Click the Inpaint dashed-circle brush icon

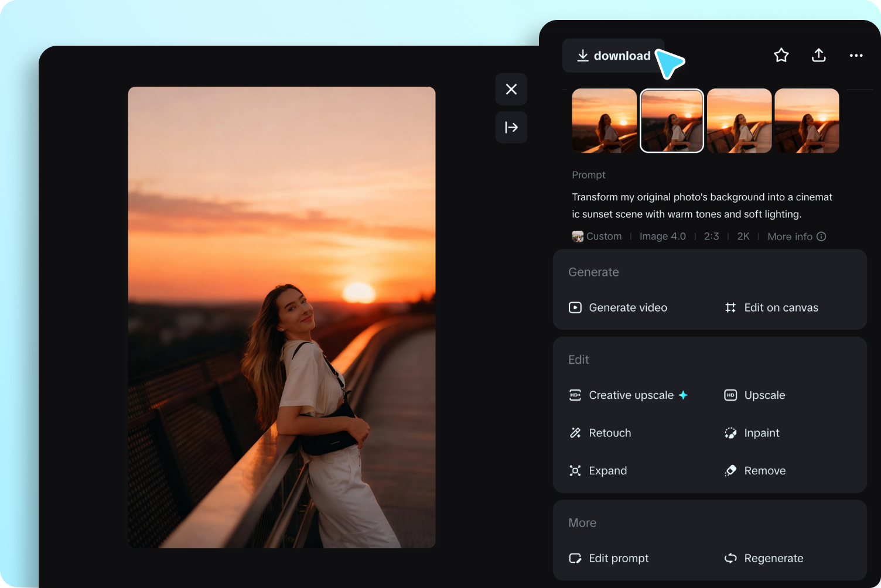(730, 433)
